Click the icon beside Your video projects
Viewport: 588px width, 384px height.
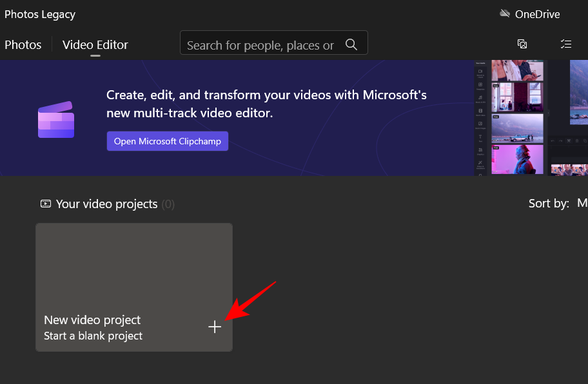46,204
